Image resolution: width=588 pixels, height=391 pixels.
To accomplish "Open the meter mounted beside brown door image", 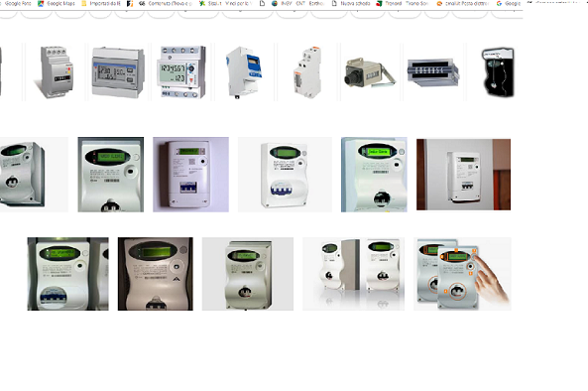I will point(463,175).
